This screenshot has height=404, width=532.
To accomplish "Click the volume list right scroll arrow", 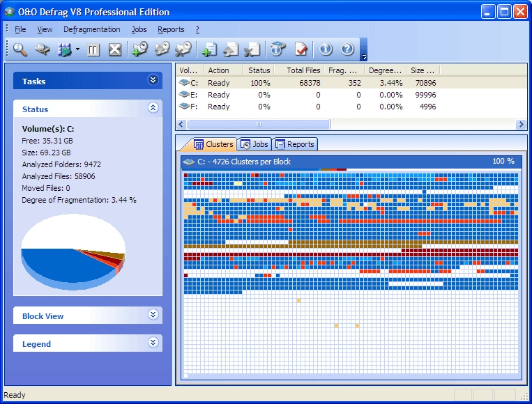I will click(x=521, y=125).
